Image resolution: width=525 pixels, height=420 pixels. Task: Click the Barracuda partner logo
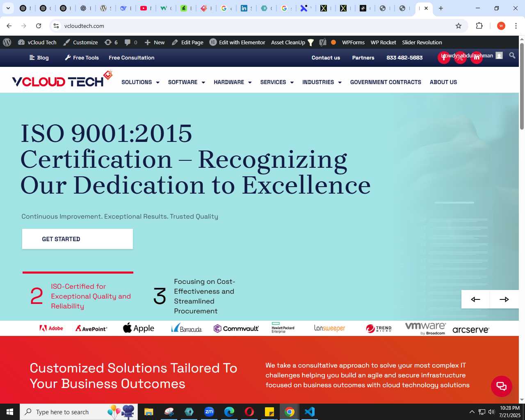[187, 328]
